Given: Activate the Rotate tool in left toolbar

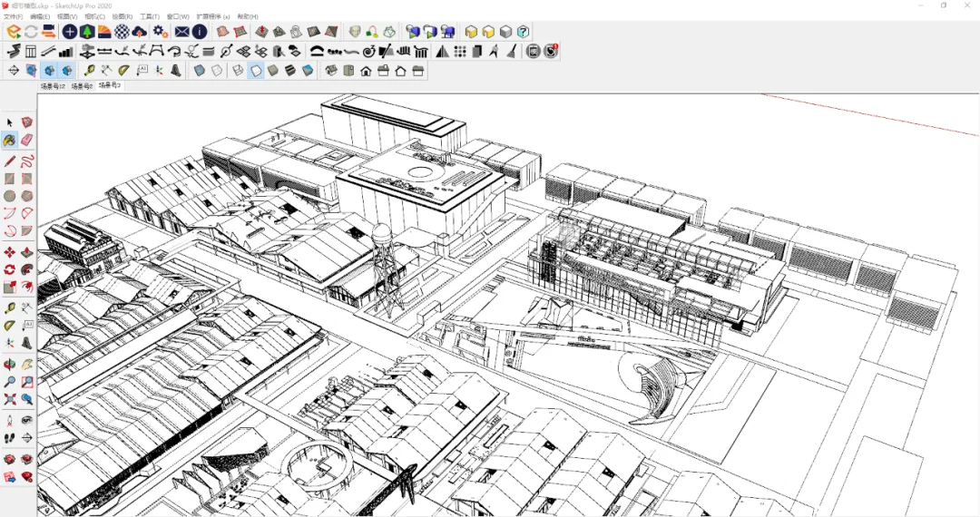Looking at the screenshot, I should click(9, 269).
